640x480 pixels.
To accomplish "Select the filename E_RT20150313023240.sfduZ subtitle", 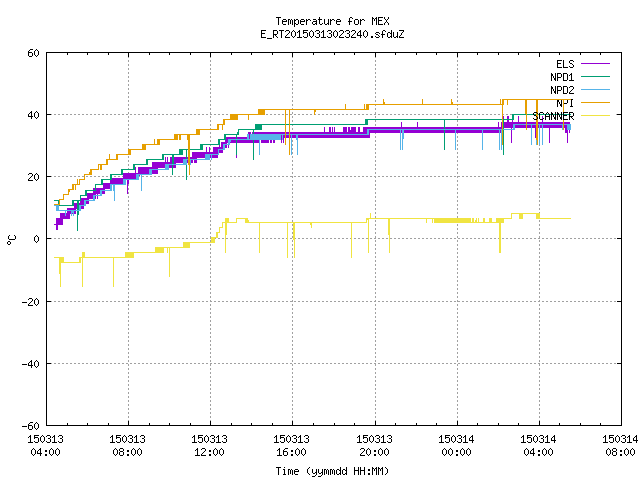I will pos(332,34).
